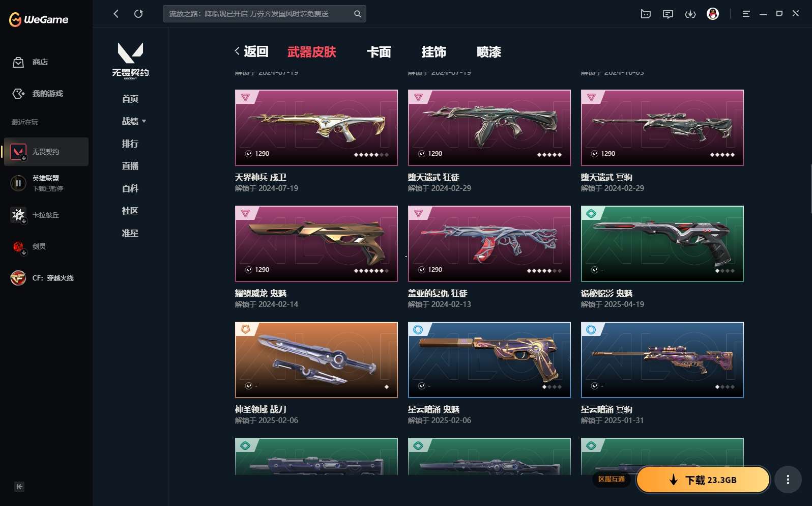This screenshot has height=506, width=812.
Task: Select the 挂饰 tab
Action: (434, 52)
